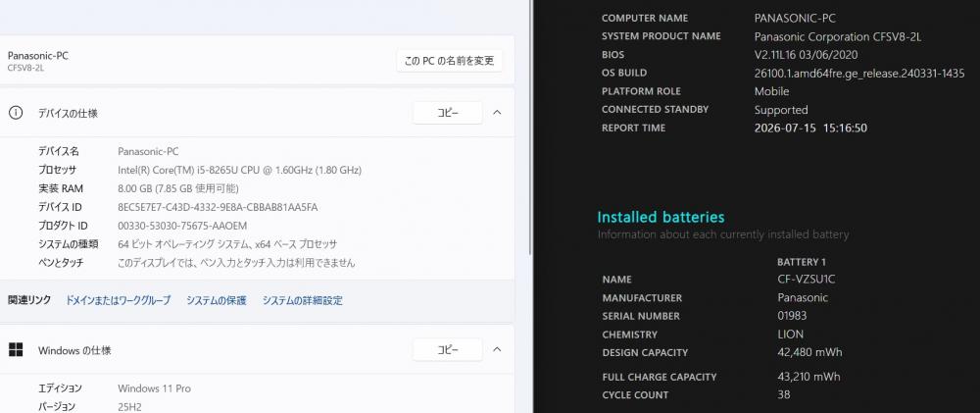
Task: Select the cycle count value 38
Action: click(784, 395)
